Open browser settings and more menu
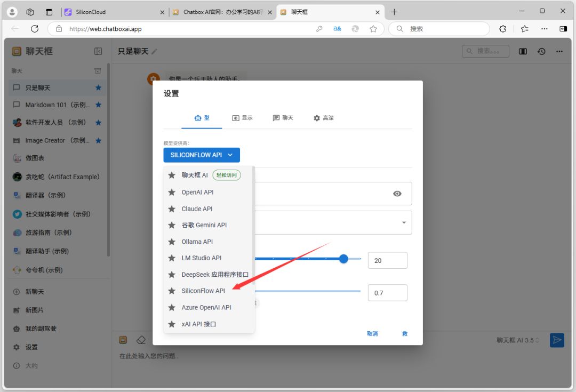The height and width of the screenshot is (392, 576). click(545, 29)
